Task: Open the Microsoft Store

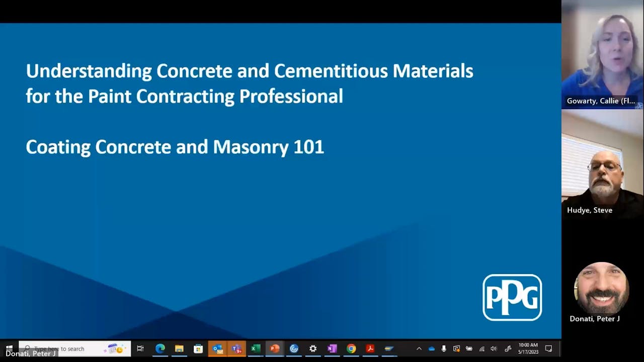Action: (198, 348)
